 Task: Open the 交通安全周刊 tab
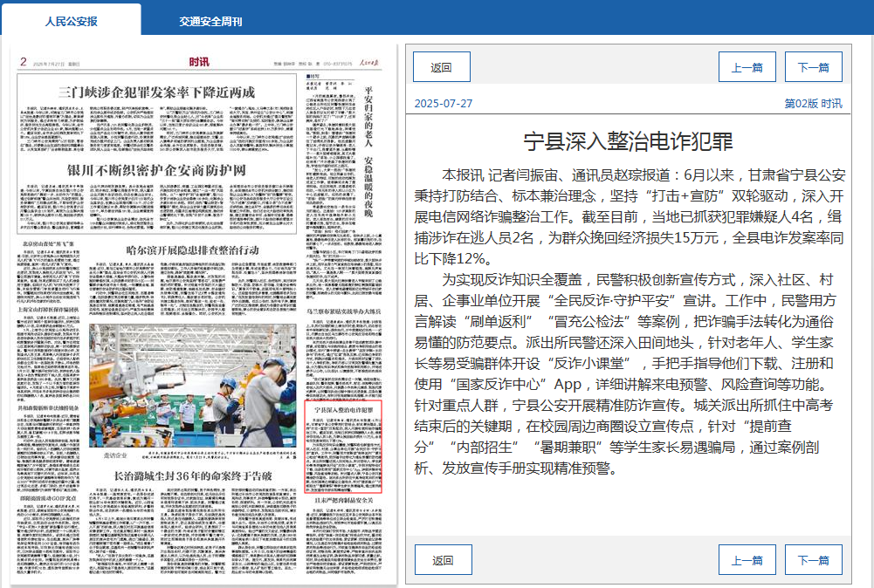(210, 20)
